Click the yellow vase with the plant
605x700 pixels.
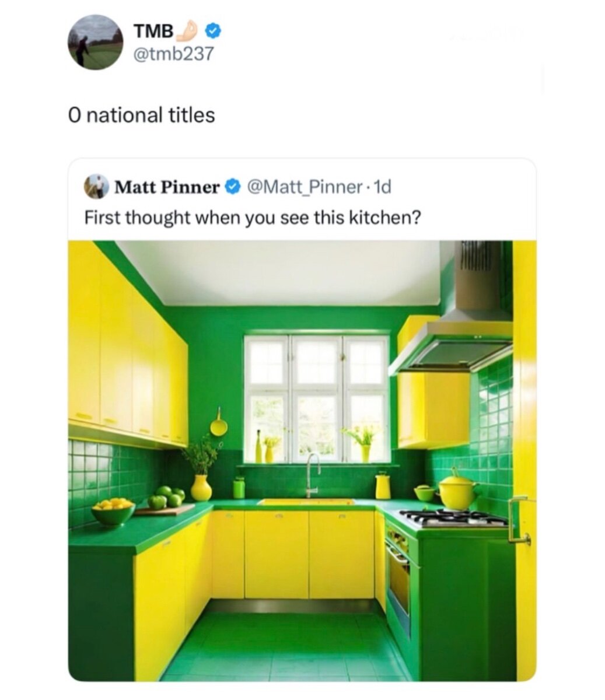pyautogui.click(x=201, y=487)
